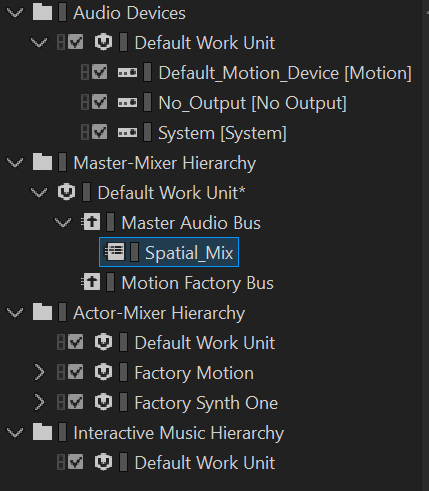
Task: Collapse the Actor-Mixer Hierarchy folder
Action: tap(15, 313)
